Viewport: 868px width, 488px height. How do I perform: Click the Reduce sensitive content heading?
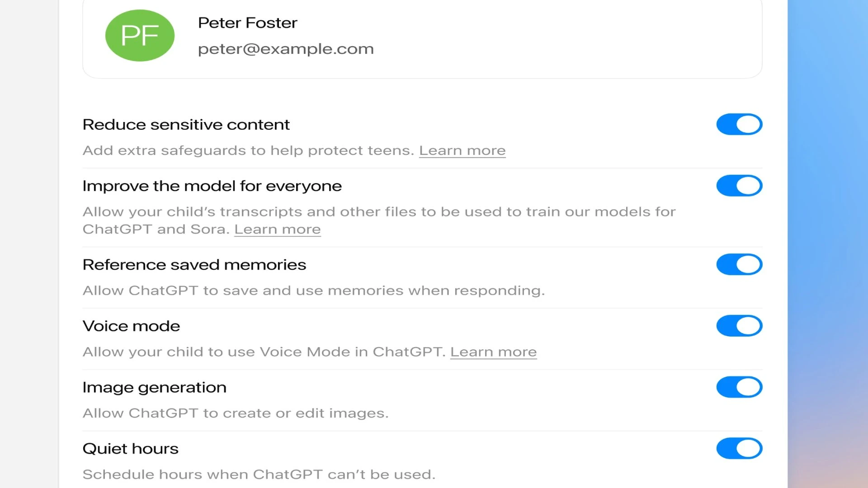(x=186, y=125)
